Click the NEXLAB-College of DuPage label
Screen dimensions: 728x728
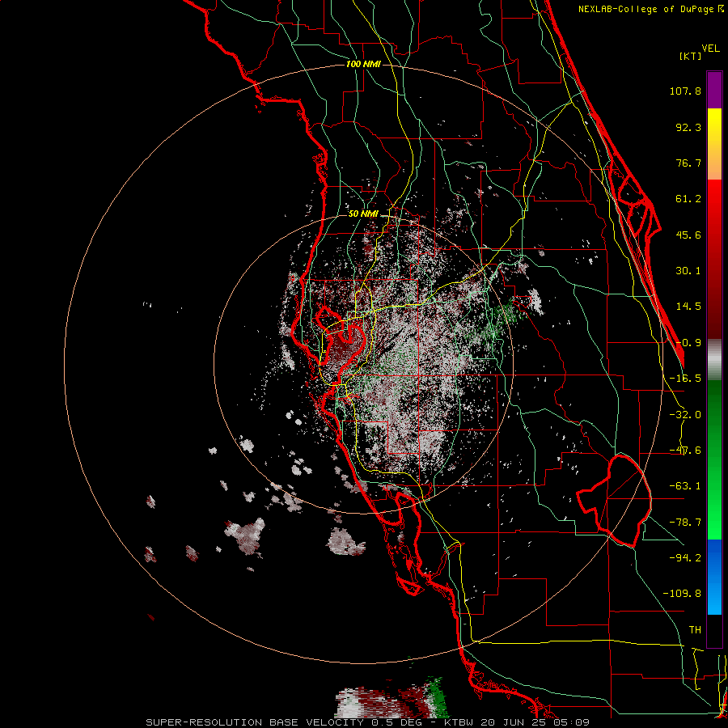(x=650, y=9)
